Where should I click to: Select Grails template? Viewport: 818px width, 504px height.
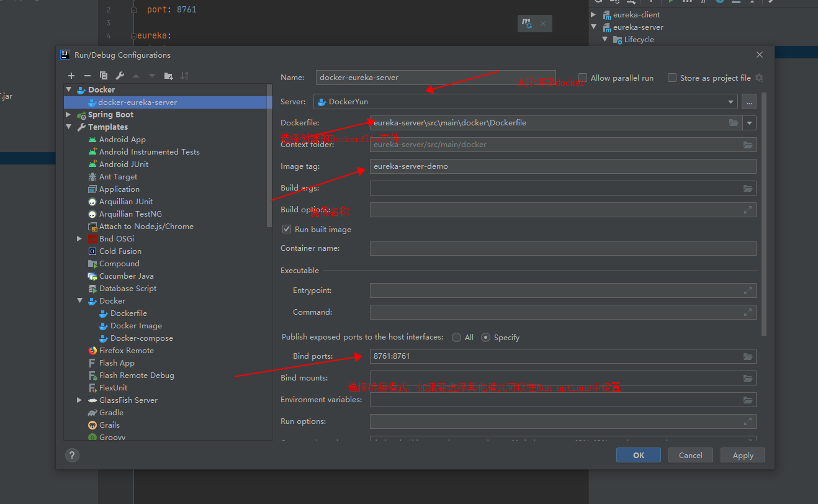tap(109, 425)
